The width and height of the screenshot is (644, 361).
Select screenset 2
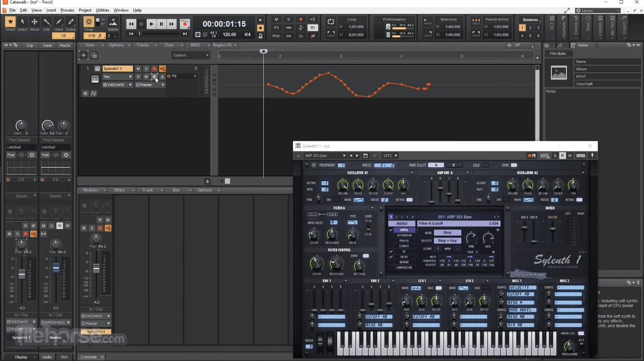(x=530, y=28)
